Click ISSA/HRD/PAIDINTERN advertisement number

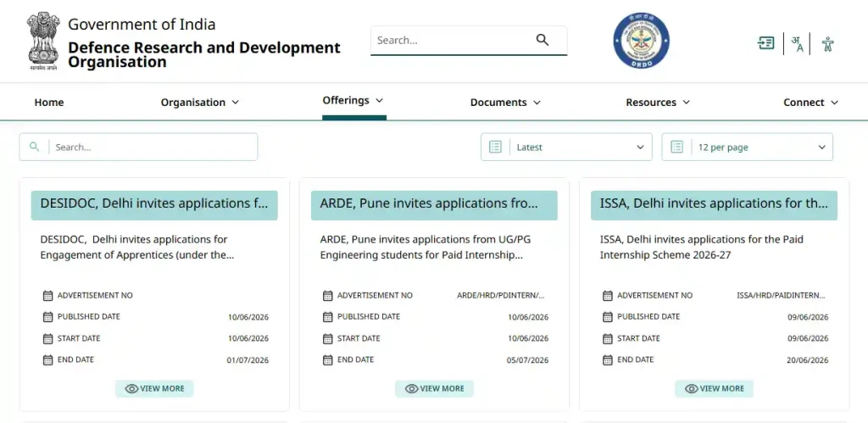coord(781,296)
